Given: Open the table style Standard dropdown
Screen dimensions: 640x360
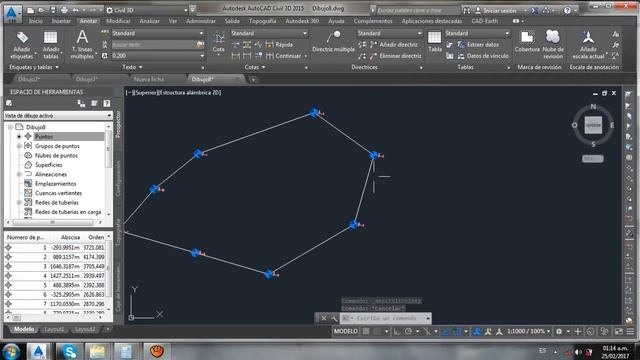Looking at the screenshot, I should [477, 33].
